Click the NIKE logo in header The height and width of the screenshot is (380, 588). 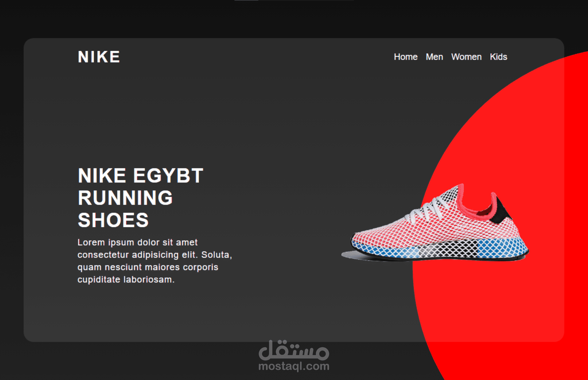pos(99,57)
